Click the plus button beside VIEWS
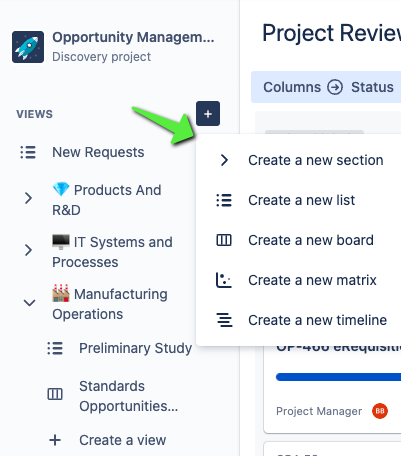 click(x=208, y=114)
